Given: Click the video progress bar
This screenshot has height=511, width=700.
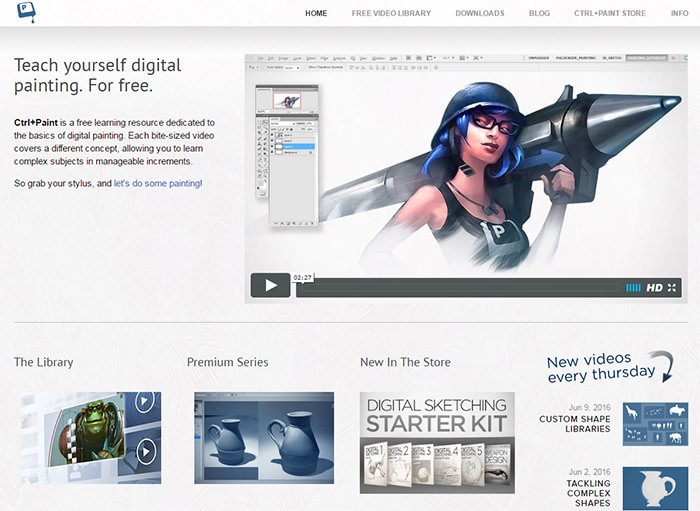Looking at the screenshot, I should tap(458, 288).
